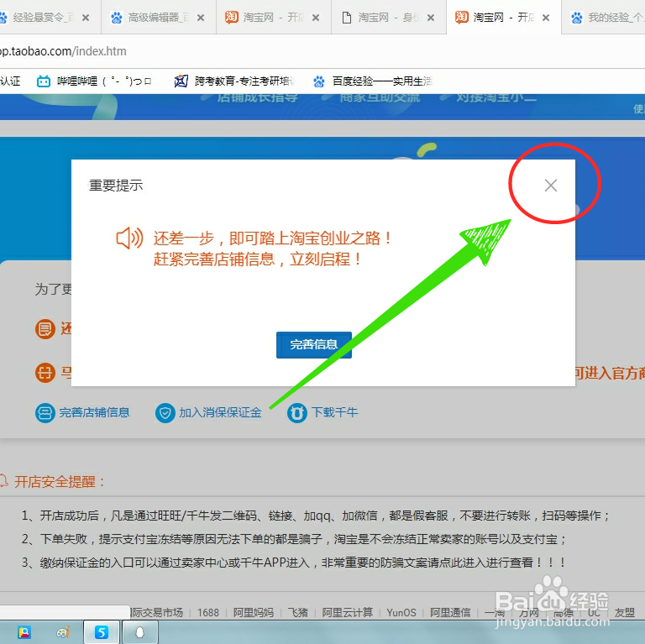The width and height of the screenshot is (645, 644).
Task: Open the photo viewer taskbar icon
Action: coord(24,632)
